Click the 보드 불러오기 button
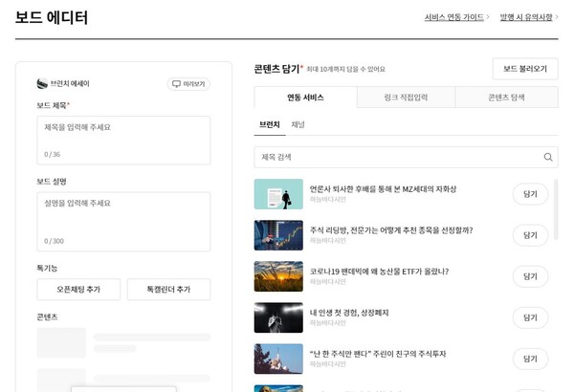This screenshot has width=574, height=392. tap(524, 69)
